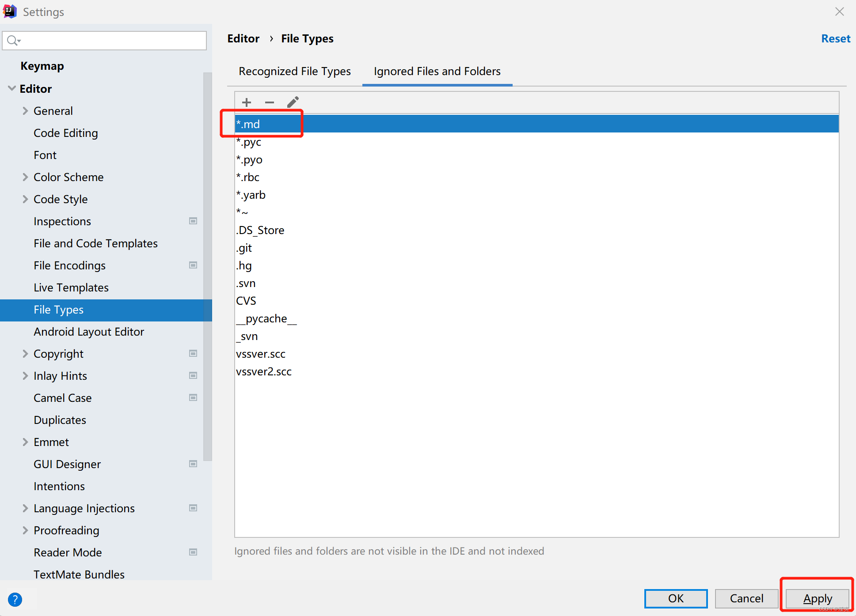This screenshot has width=856, height=616.
Task: Select the *.yarb pattern row
Action: (x=536, y=195)
